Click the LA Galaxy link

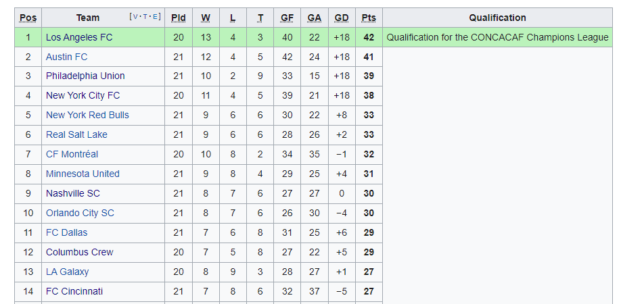click(x=67, y=272)
